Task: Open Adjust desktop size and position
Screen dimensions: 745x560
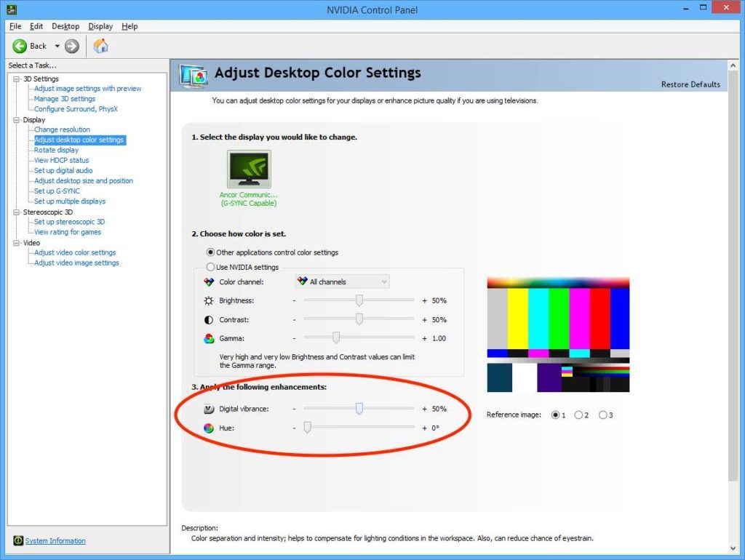Action: click(x=83, y=180)
